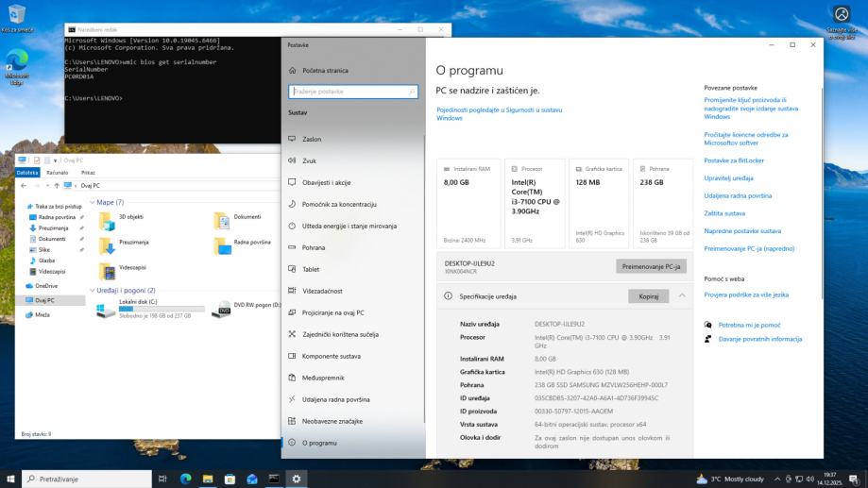Screen dimensions: 868x488
Task: Collapse the Specifikacije uređaja section chevron
Action: point(682,296)
